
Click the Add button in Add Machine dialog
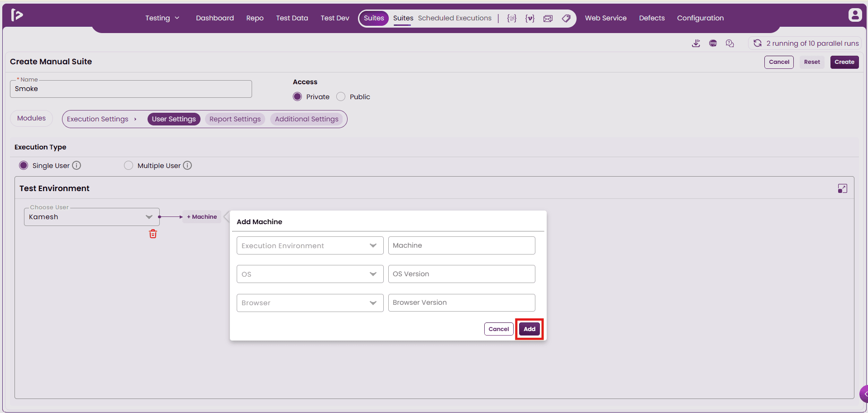pos(529,329)
